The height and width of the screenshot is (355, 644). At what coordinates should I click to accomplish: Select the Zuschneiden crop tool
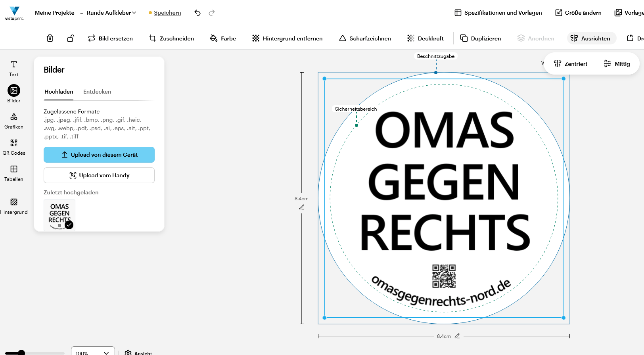171,38
